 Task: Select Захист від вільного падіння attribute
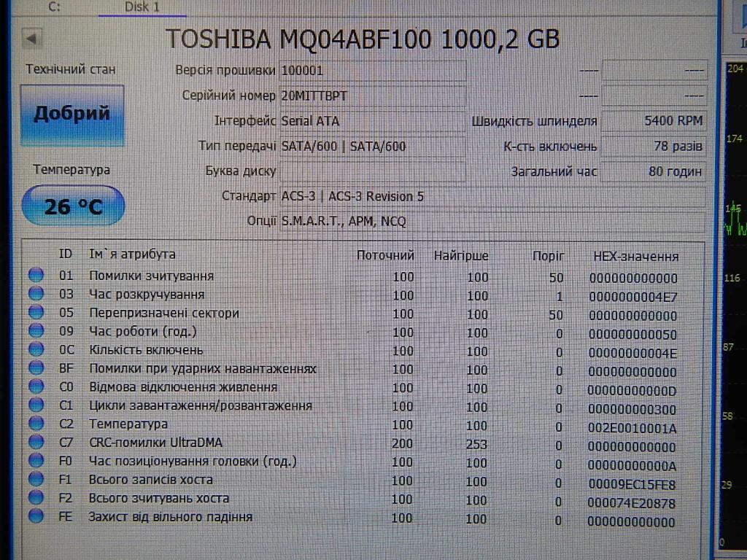click(x=171, y=517)
